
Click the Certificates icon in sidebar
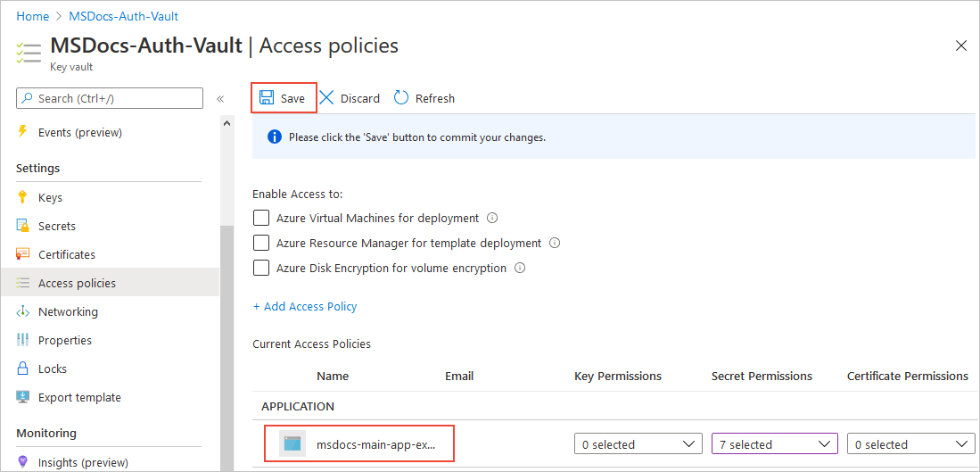pyautogui.click(x=23, y=254)
